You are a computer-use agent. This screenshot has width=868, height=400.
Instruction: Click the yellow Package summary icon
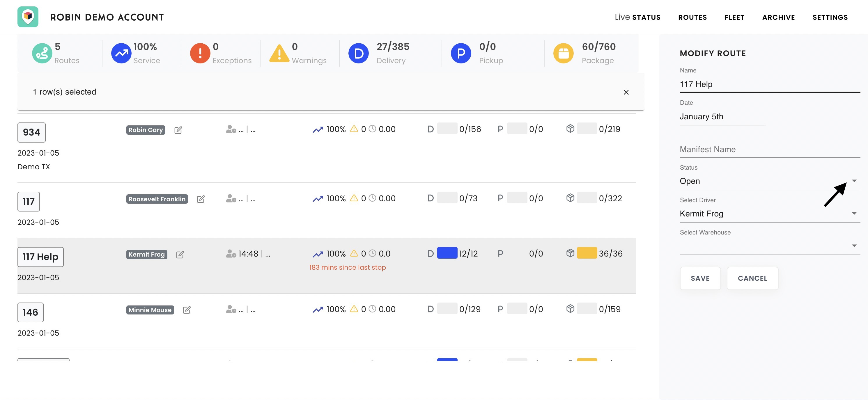[x=564, y=53]
